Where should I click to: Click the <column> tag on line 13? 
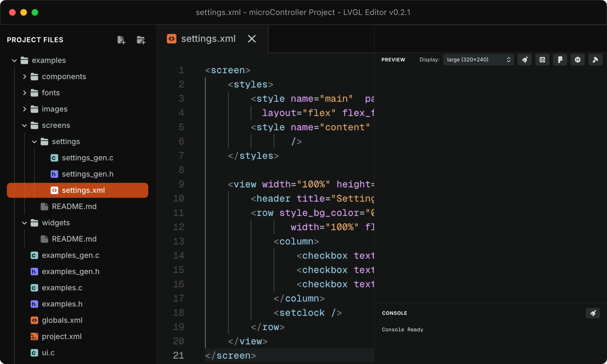[x=296, y=242]
